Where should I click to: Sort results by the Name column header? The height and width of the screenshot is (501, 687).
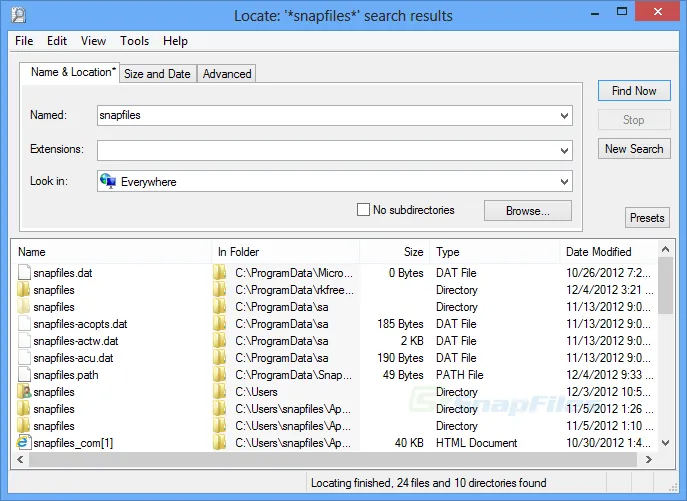tap(111, 252)
